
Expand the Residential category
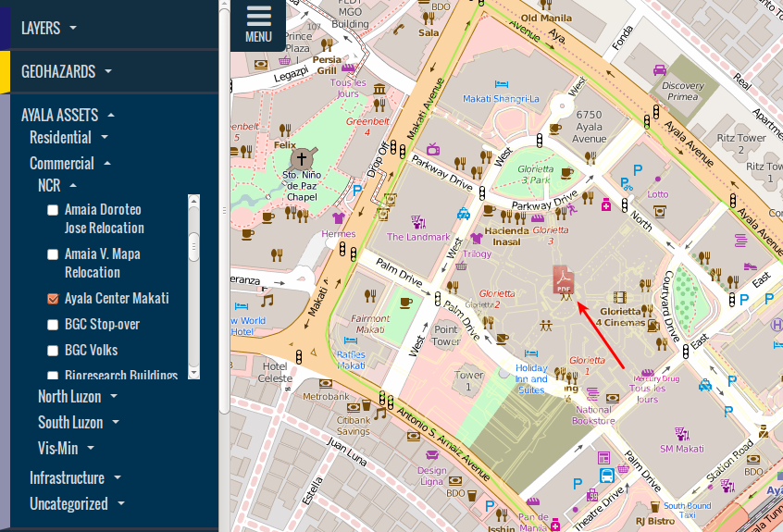click(x=68, y=137)
